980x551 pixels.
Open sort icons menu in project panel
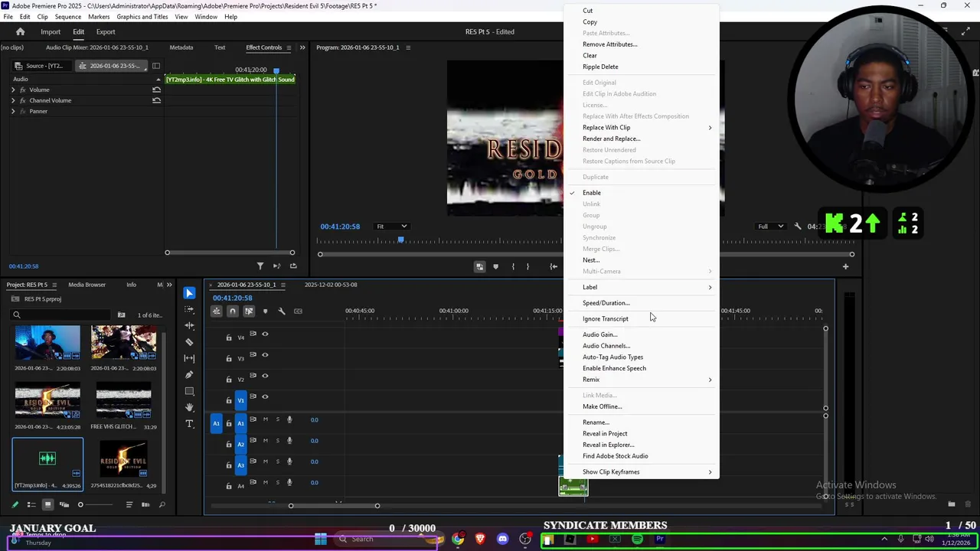(x=129, y=504)
